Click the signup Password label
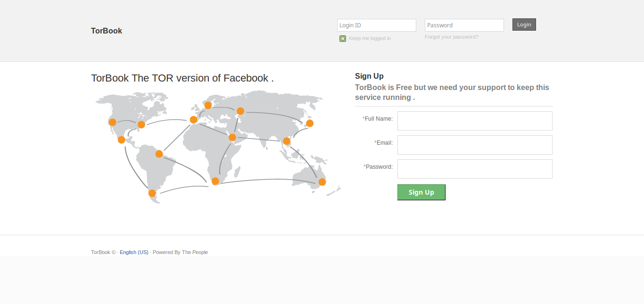 point(378,167)
